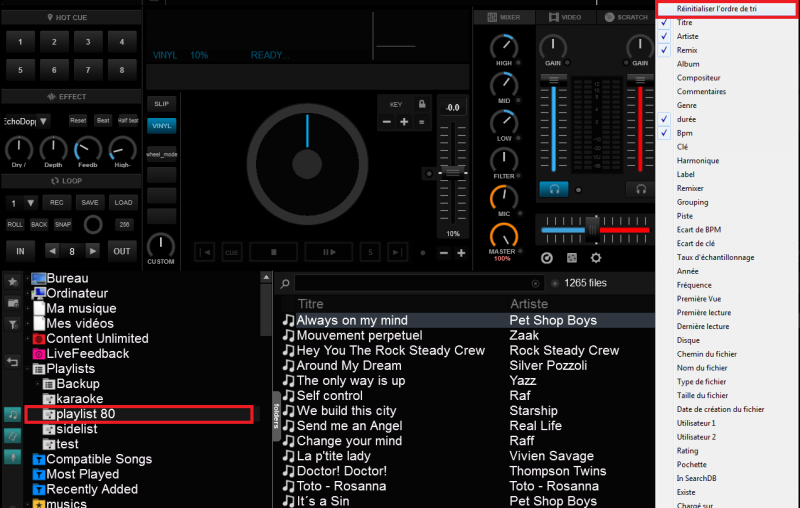Uncheck the durée column
The width and height of the screenshot is (800, 508).
[x=664, y=119]
